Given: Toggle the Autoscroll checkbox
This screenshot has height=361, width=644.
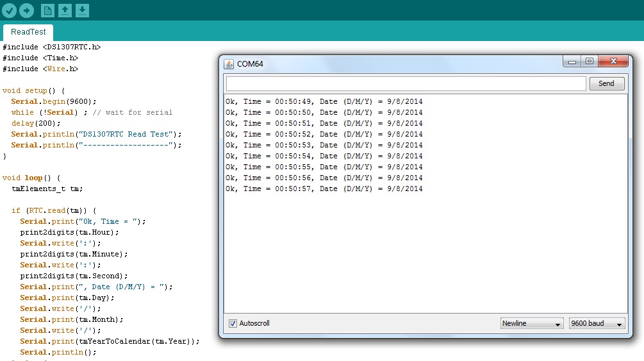Looking at the screenshot, I should [x=233, y=323].
